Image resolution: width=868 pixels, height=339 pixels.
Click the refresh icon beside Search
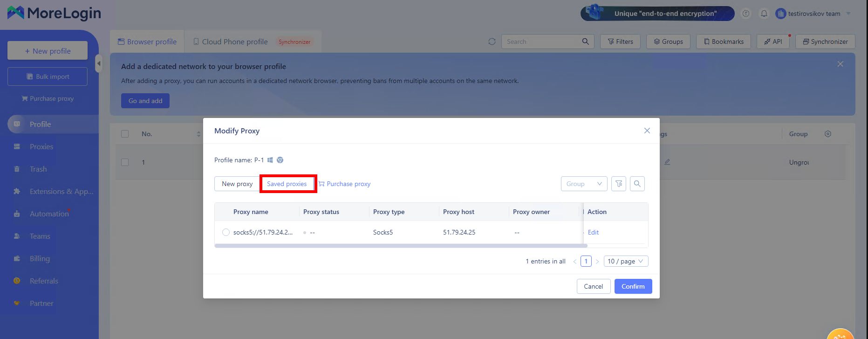click(x=492, y=42)
